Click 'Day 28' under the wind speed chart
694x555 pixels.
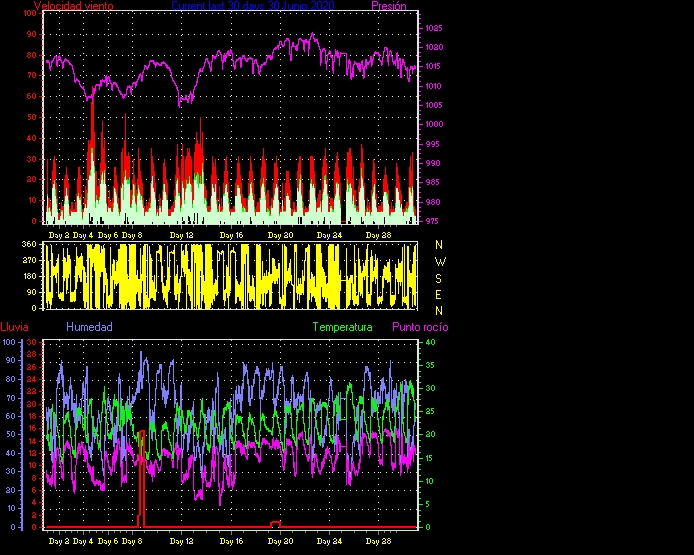[x=379, y=235]
